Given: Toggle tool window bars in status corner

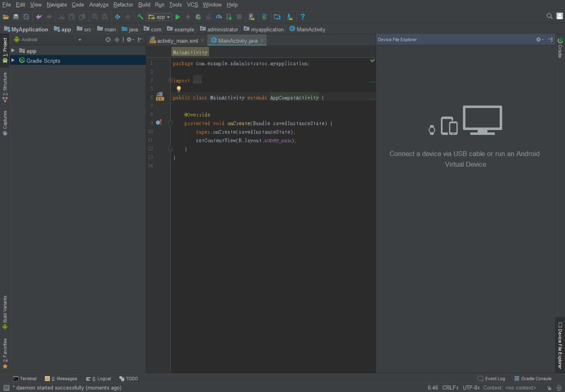Looking at the screenshot, I should point(6,388).
